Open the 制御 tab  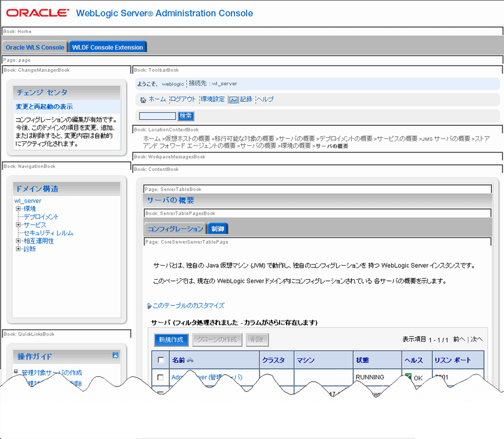click(x=217, y=229)
